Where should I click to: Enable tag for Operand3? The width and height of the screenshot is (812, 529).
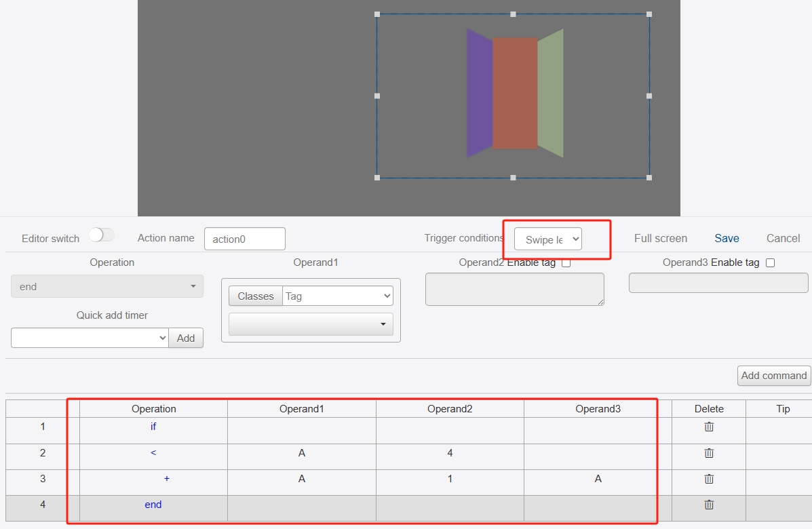[770, 263]
